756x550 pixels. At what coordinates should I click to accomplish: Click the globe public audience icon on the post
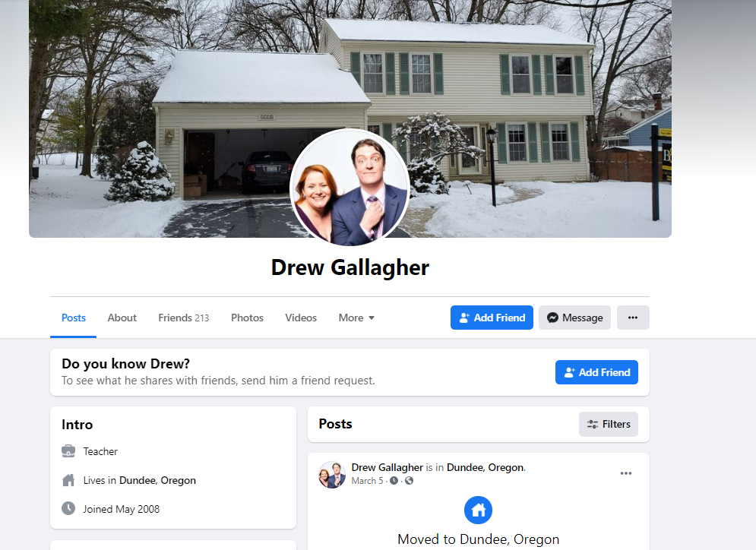pos(409,481)
